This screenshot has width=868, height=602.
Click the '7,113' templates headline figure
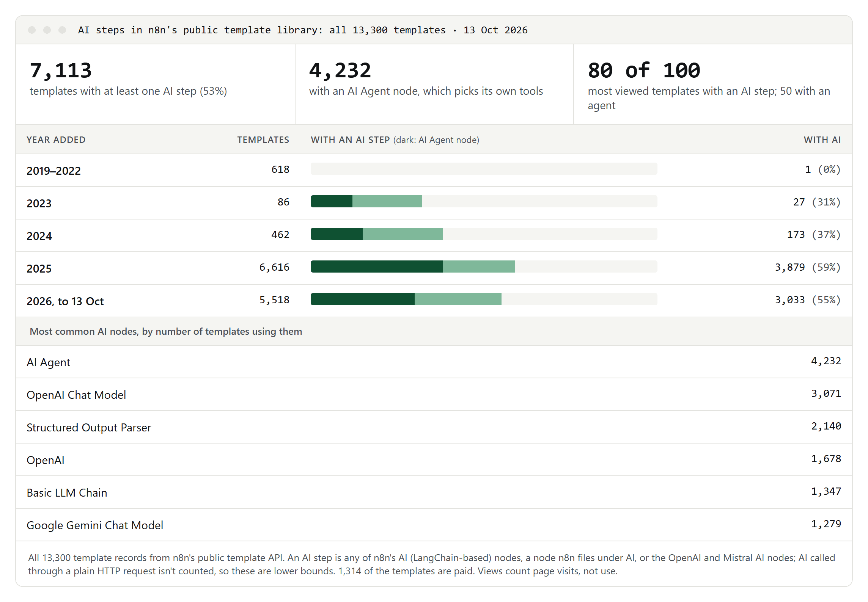pos(61,71)
